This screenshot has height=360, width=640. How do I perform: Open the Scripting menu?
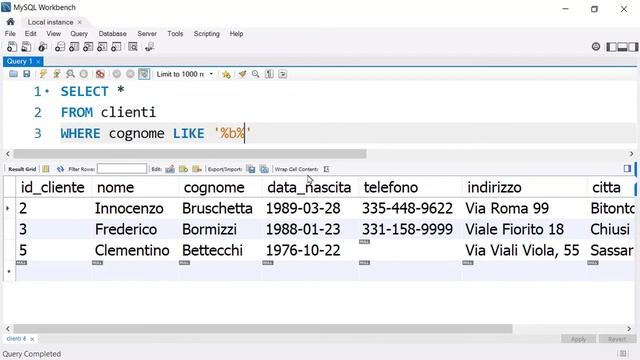207,33
